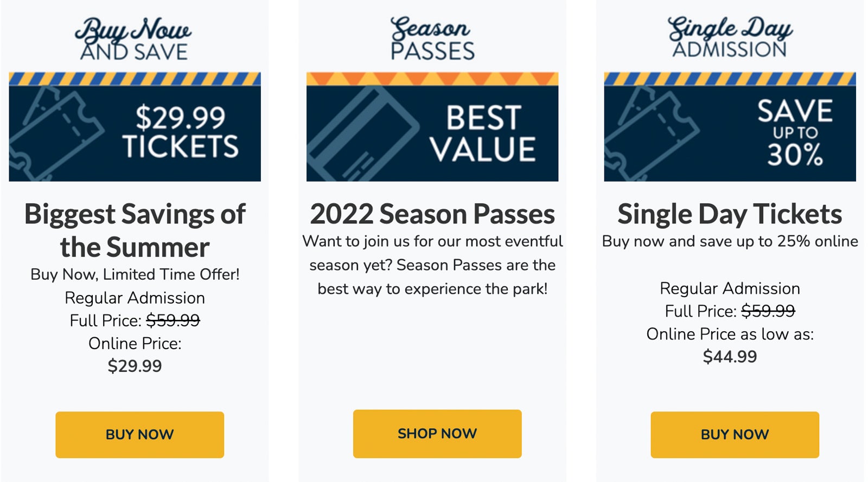
Task: Open the Save Up To 30% banner
Action: 730,127
